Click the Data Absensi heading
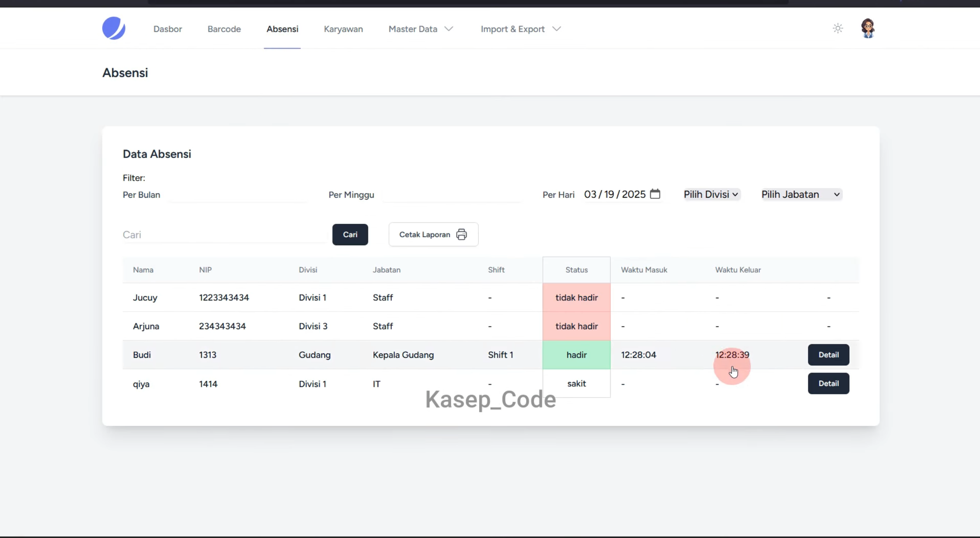 [x=157, y=154]
